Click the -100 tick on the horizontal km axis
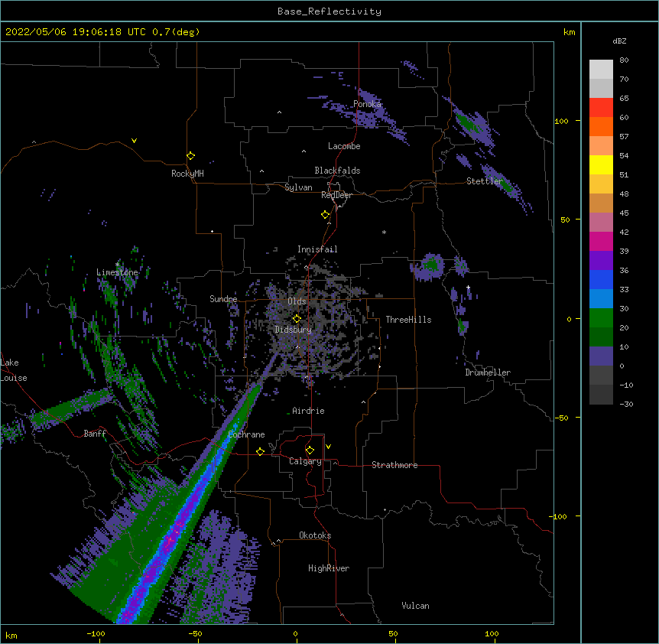 point(96,634)
